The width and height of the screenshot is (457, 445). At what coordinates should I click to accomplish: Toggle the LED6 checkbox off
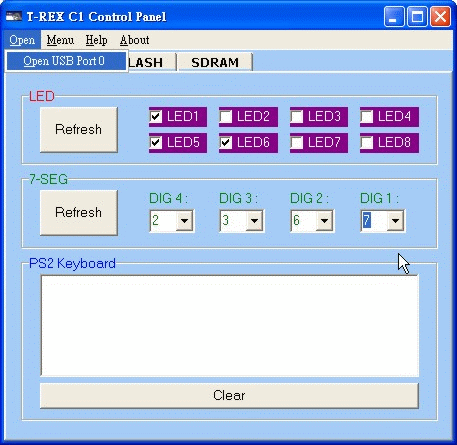[x=226, y=143]
